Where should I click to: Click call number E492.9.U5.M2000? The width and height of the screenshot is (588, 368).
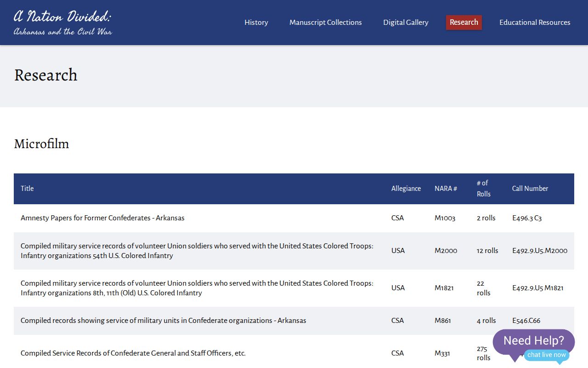tap(540, 251)
